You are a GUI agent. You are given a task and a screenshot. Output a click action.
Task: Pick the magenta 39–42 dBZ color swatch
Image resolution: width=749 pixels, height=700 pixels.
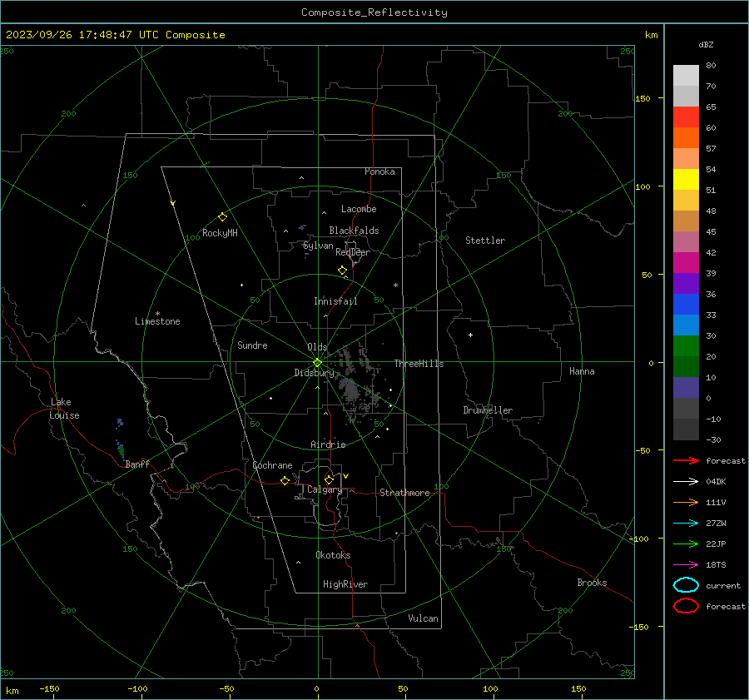click(x=686, y=262)
